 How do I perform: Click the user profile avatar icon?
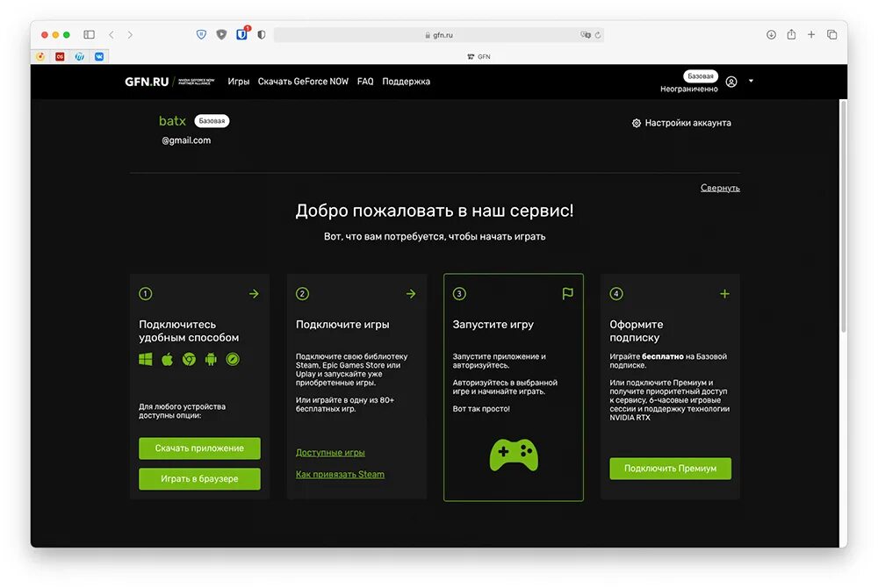click(x=731, y=82)
